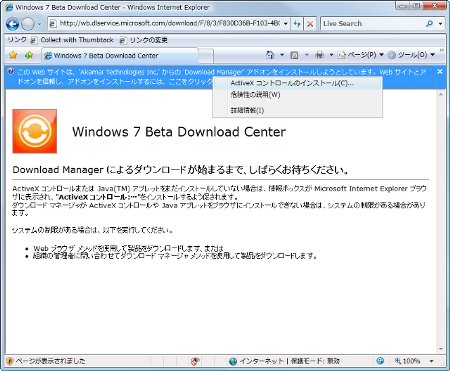Click the popup blocker icon in status bar
This screenshot has width=450, height=371.
[x=195, y=361]
